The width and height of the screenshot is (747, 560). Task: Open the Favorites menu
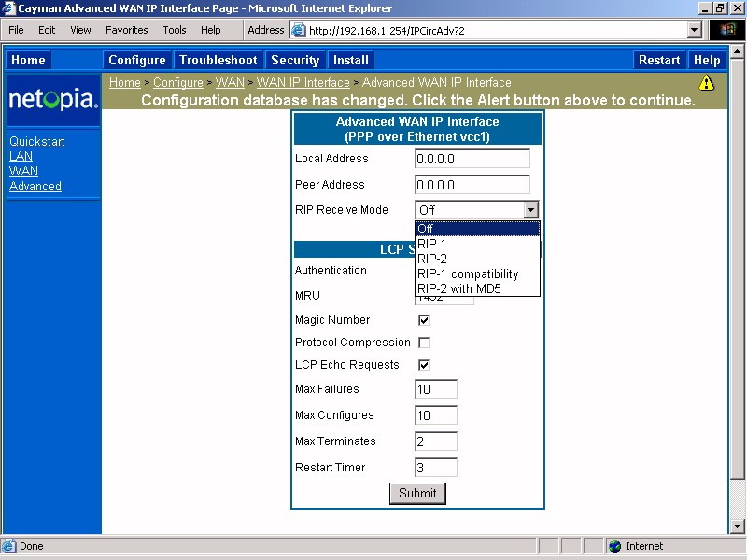pos(127,30)
